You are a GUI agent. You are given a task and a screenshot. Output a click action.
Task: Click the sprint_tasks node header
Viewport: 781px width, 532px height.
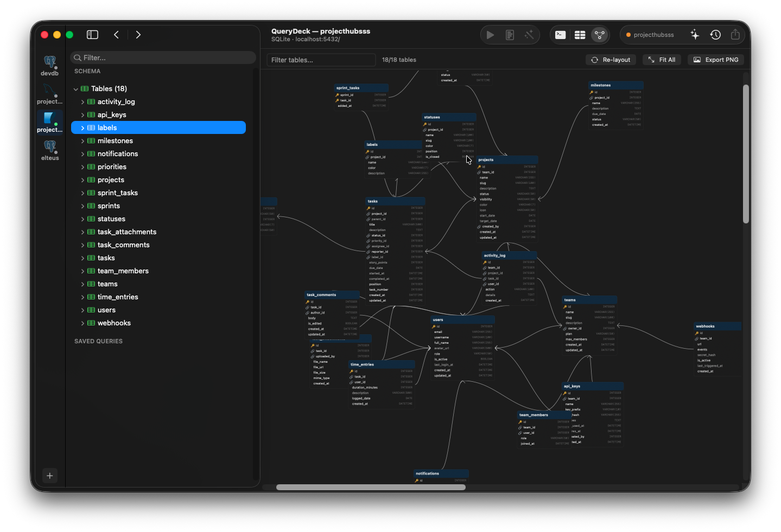pos(361,88)
